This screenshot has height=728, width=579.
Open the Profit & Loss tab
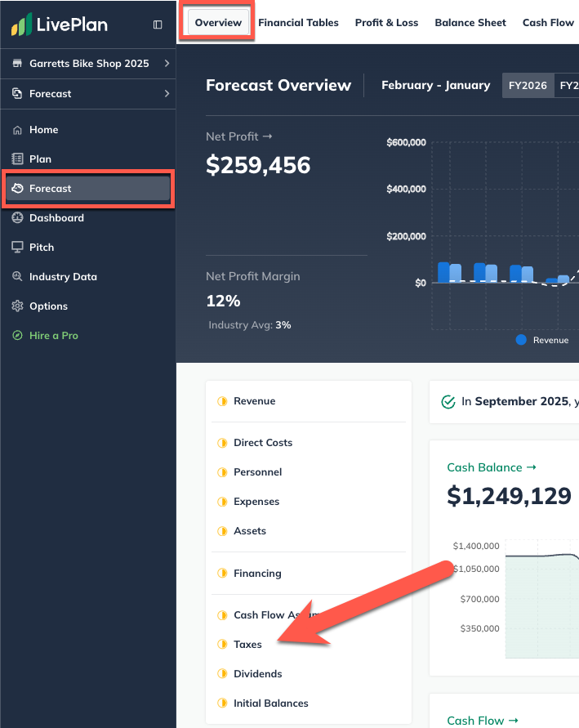(x=386, y=23)
